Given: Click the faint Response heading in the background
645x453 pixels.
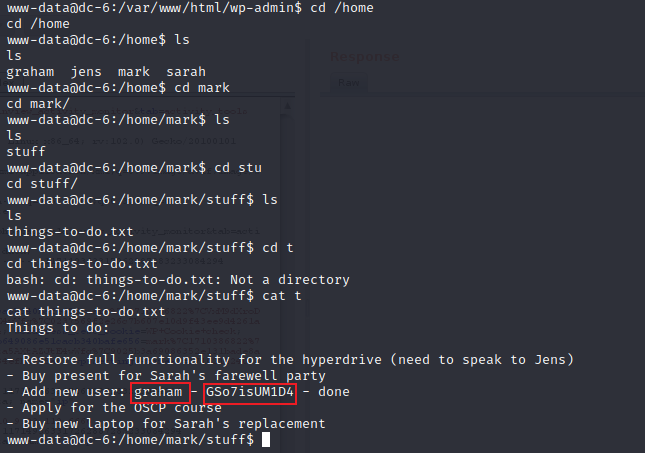Looking at the screenshot, I should point(364,56).
